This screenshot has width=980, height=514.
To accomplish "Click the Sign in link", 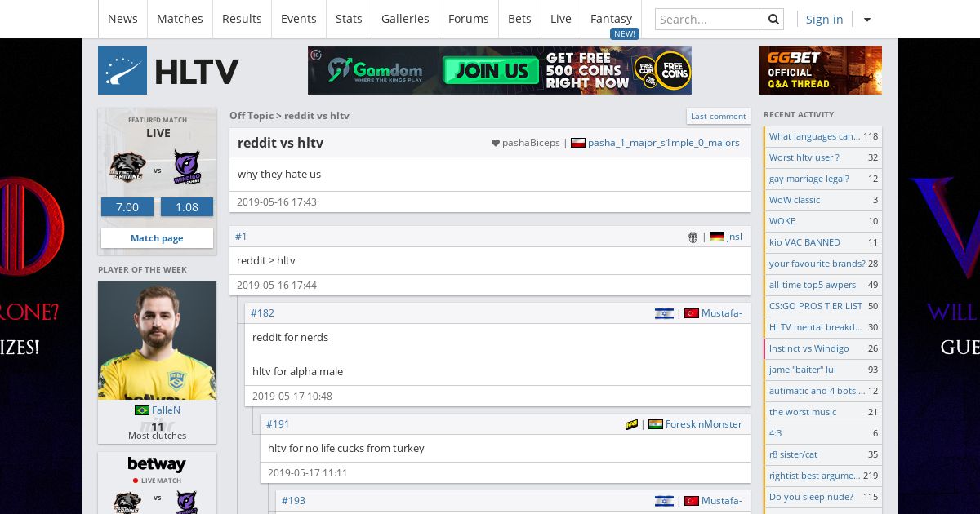I will point(824,20).
